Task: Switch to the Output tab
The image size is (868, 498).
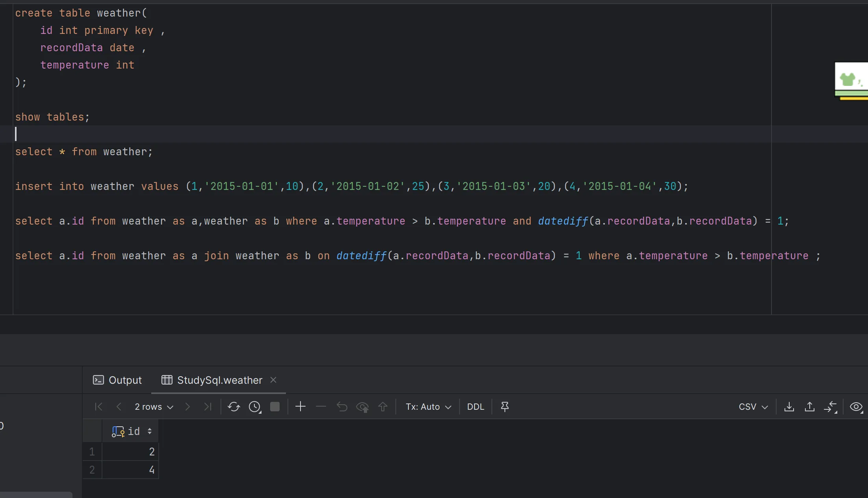Action: 117,380
